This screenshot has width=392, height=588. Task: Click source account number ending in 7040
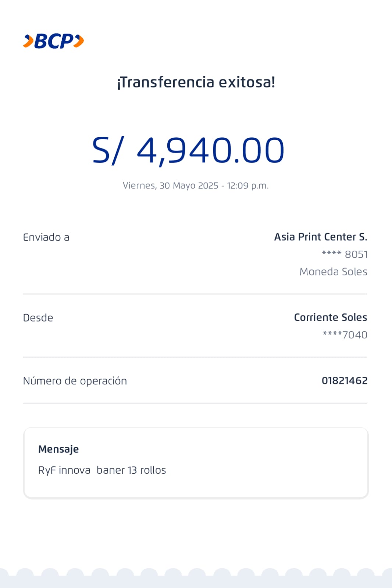point(345,335)
